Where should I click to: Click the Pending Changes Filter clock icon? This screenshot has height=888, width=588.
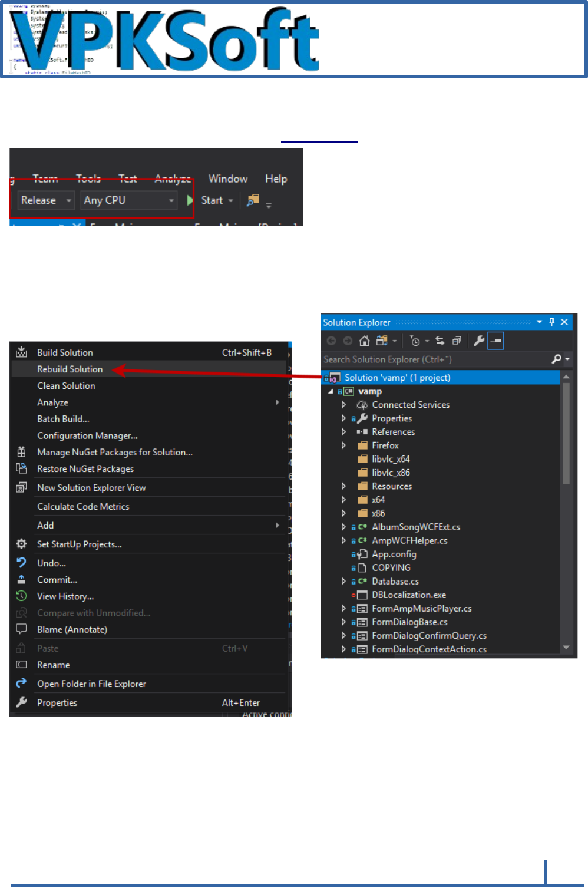[x=415, y=341]
